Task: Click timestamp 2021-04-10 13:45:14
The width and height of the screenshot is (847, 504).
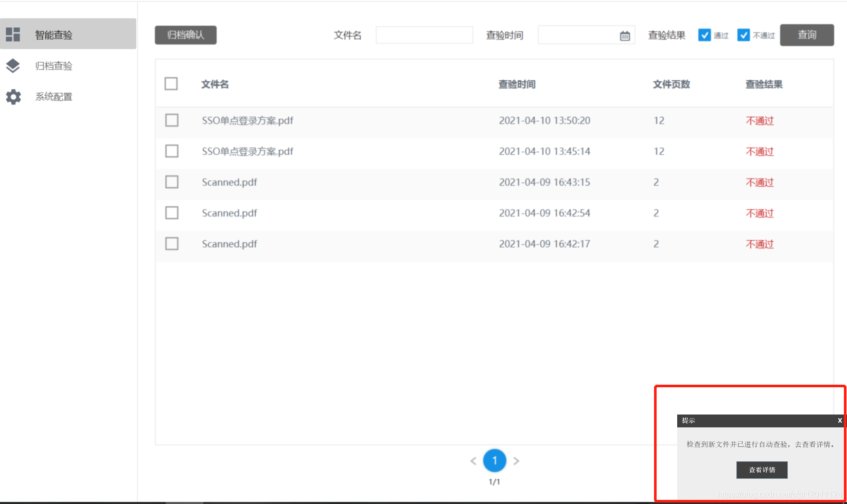Action: pos(544,152)
